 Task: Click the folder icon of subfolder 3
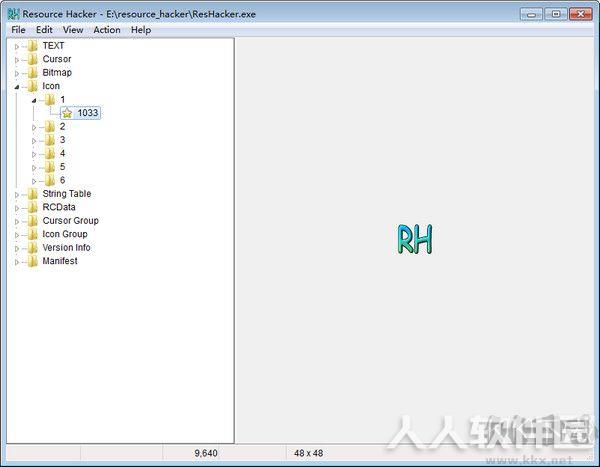[x=50, y=140]
